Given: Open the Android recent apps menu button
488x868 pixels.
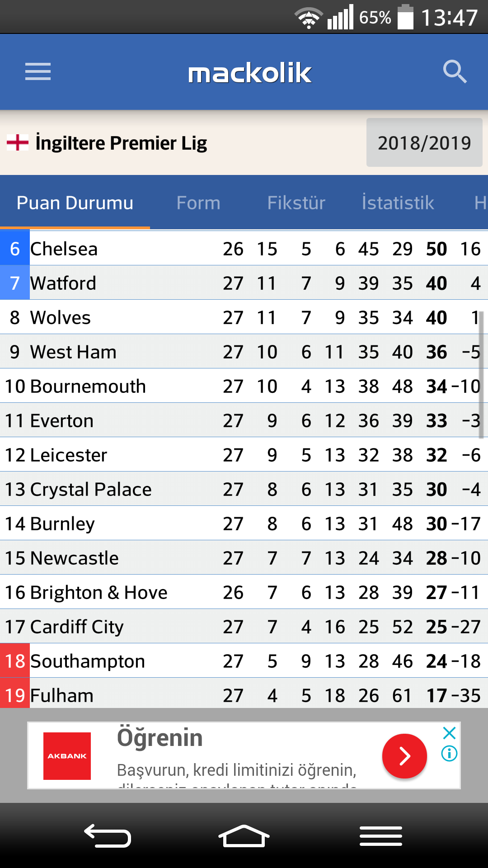Looking at the screenshot, I should (381, 836).
